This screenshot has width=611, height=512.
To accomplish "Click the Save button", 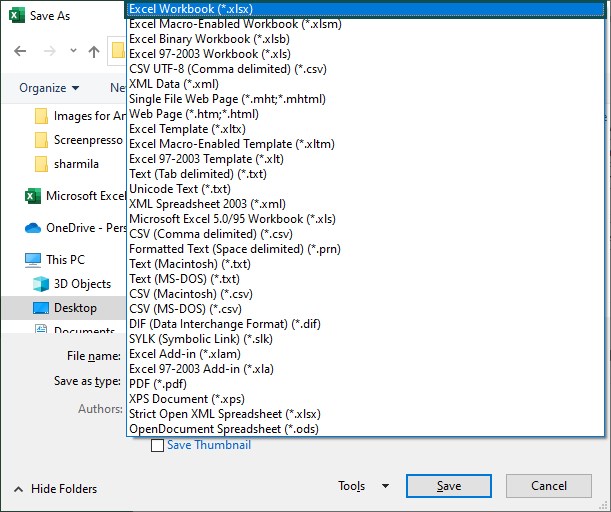I will [x=449, y=486].
